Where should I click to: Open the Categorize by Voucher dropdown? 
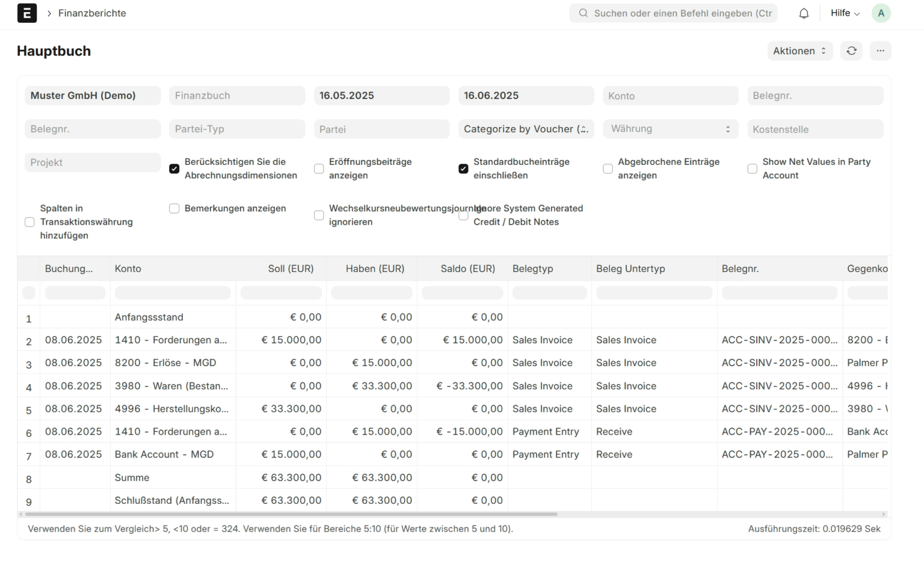[x=526, y=129]
